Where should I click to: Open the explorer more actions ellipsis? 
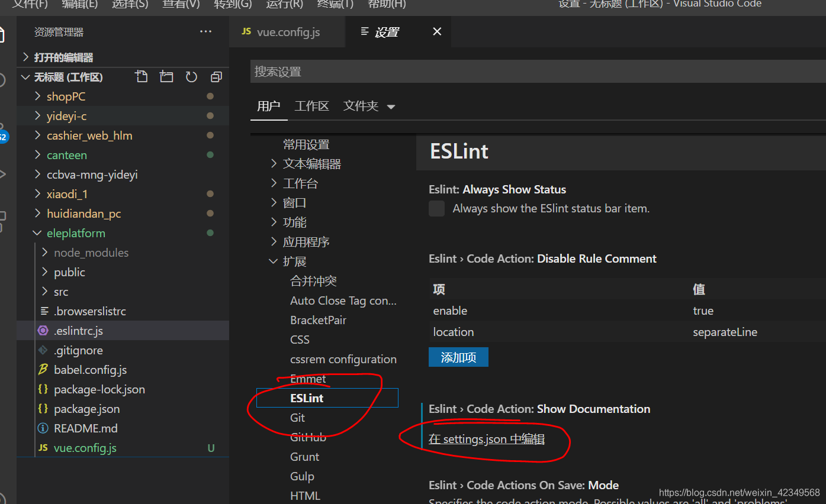pos(205,32)
